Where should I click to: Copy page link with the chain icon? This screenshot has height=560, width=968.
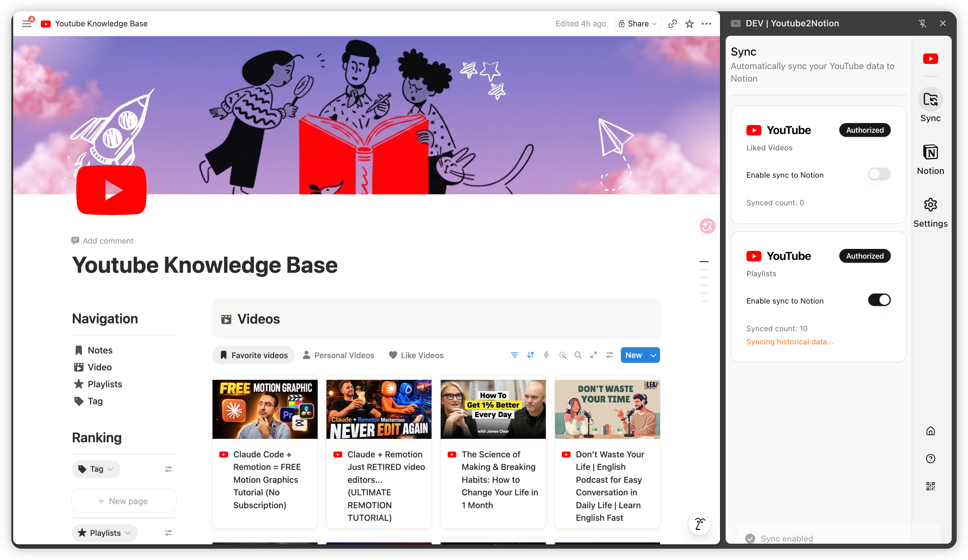pyautogui.click(x=672, y=24)
